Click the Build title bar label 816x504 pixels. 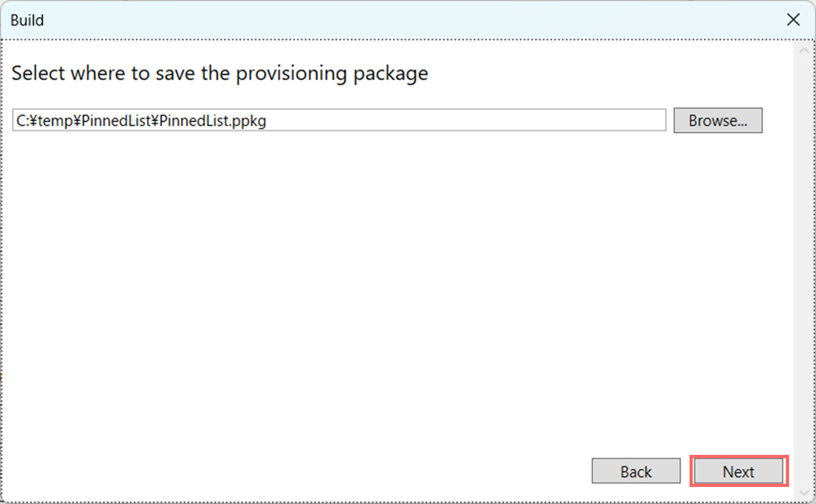pyautogui.click(x=27, y=20)
